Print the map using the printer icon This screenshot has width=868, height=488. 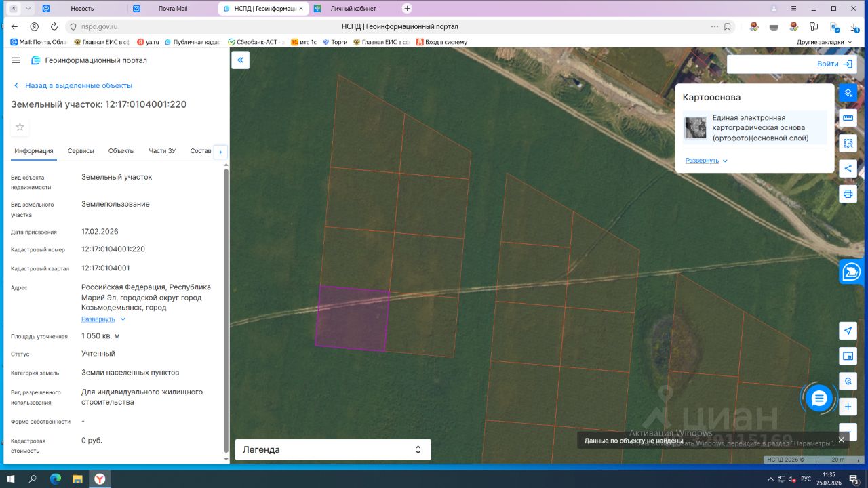pyautogui.click(x=848, y=195)
